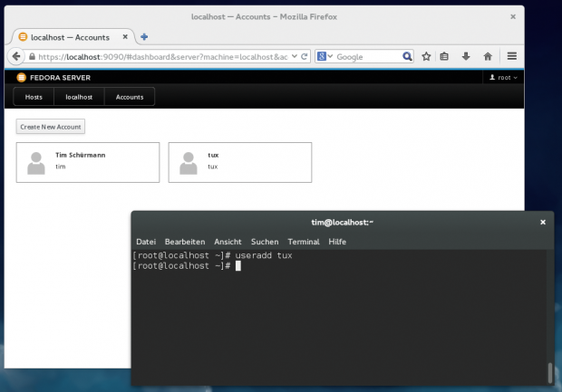The image size is (562, 392).
Task: Open the Bearbeiten menu in terminal
Action: [185, 242]
